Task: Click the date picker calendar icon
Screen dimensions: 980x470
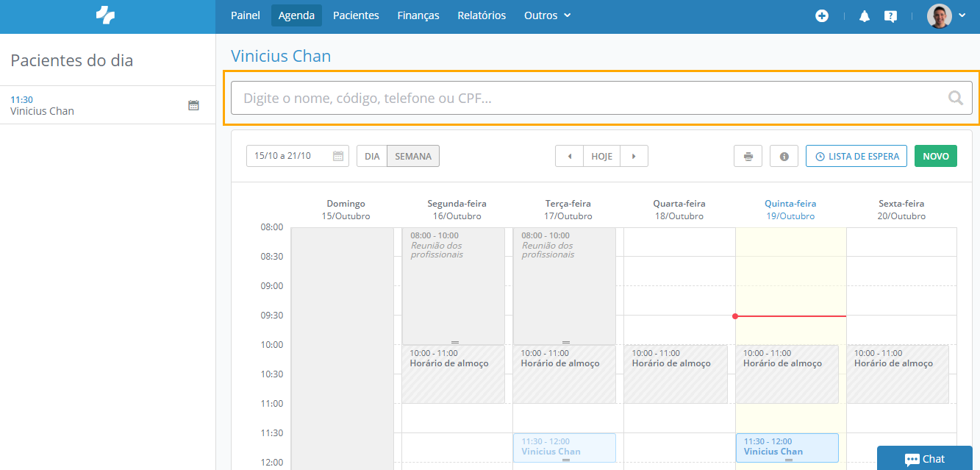Action: pos(338,156)
